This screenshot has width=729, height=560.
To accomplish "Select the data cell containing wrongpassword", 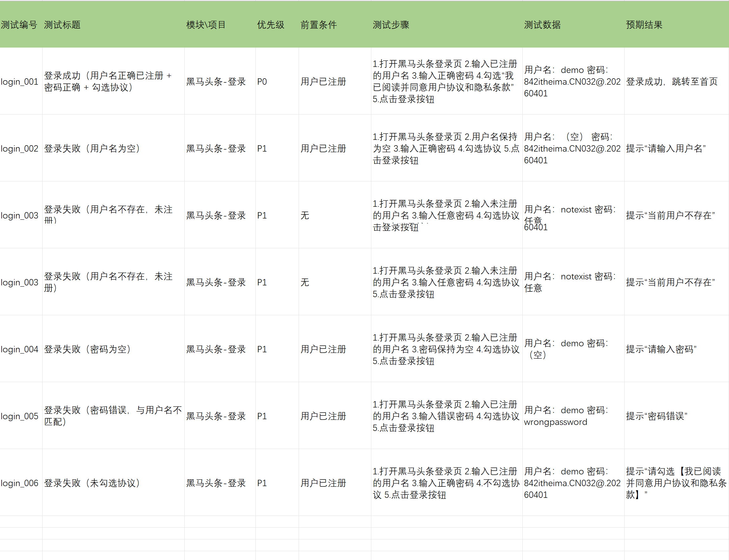I will tap(573, 416).
